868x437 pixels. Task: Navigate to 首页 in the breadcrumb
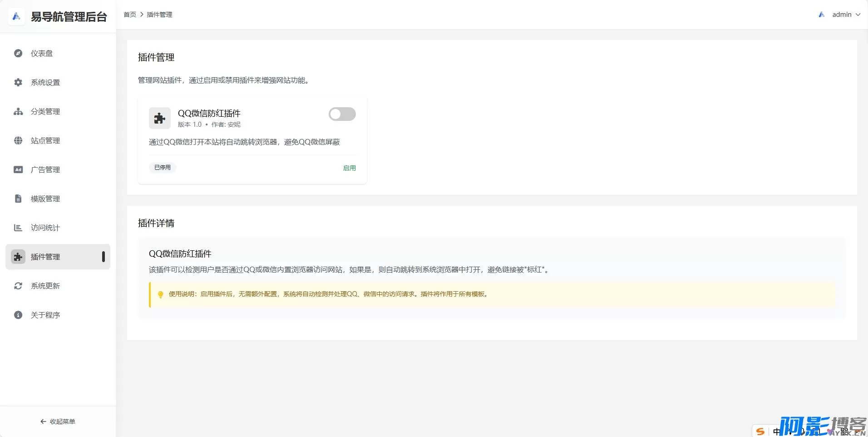(x=130, y=15)
